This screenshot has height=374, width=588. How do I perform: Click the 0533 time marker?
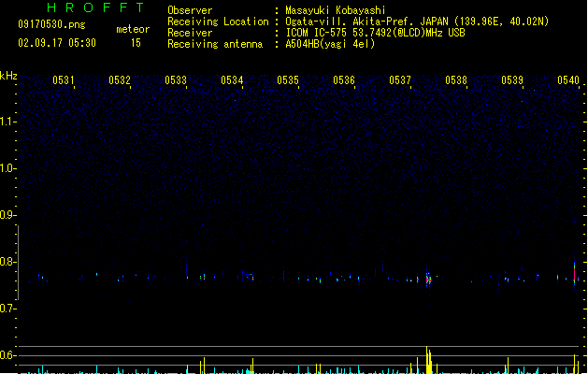176,80
